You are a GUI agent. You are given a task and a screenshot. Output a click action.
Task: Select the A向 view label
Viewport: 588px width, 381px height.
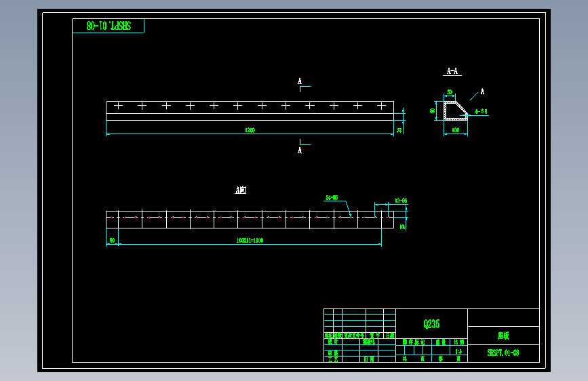click(x=241, y=190)
